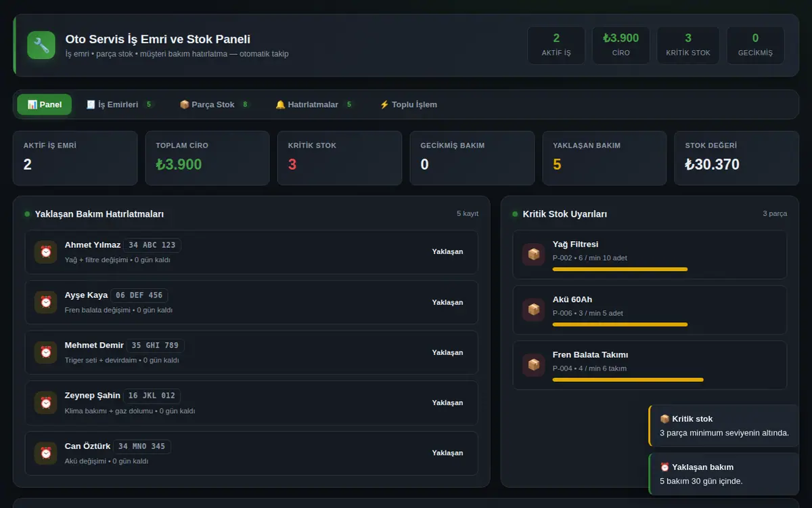Select the Toplam Ciro stat card
The width and height of the screenshot is (812, 508).
coord(208,158)
